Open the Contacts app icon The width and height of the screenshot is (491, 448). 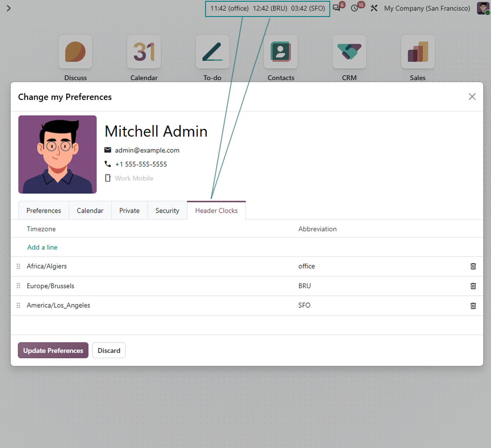coord(281,52)
